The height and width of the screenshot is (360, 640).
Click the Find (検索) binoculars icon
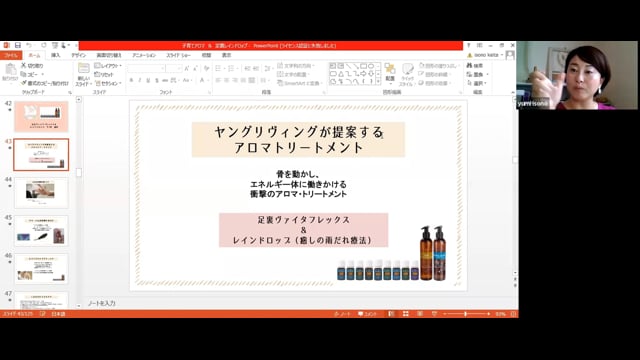(469, 65)
